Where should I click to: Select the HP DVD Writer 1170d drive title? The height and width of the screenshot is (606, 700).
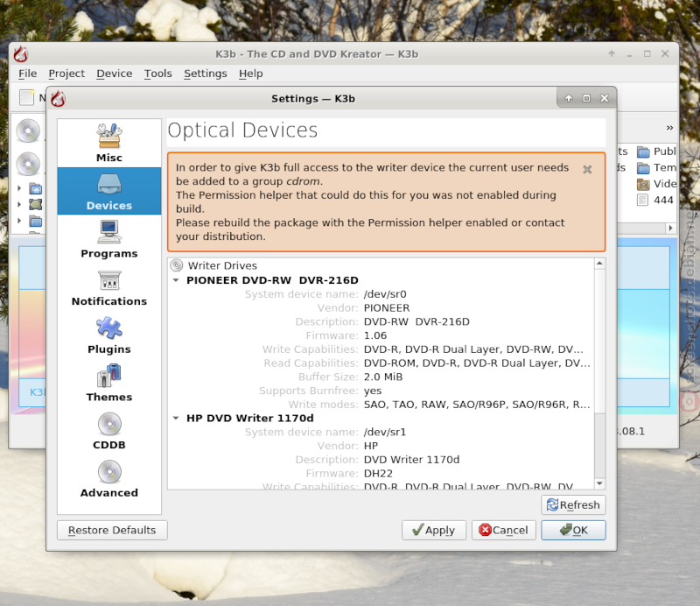[250, 419]
